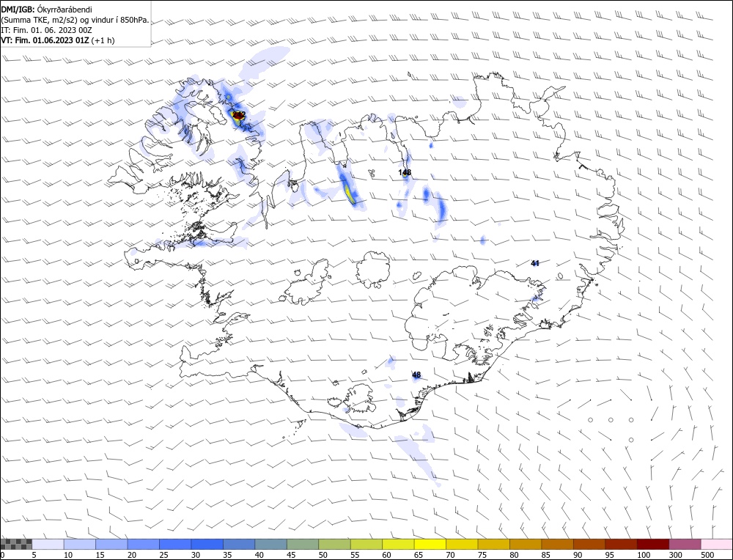The width and height of the screenshot is (733, 560).
Task: Pick the dark red swatch between 95 and 100
Action: pyautogui.click(x=621, y=544)
